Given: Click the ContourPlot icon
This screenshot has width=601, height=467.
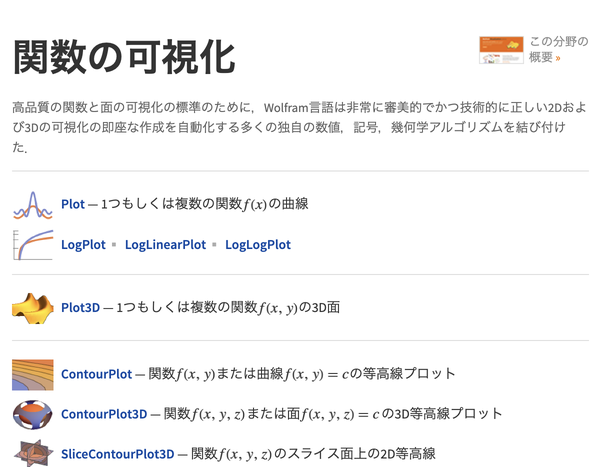Looking at the screenshot, I should click(x=32, y=374).
